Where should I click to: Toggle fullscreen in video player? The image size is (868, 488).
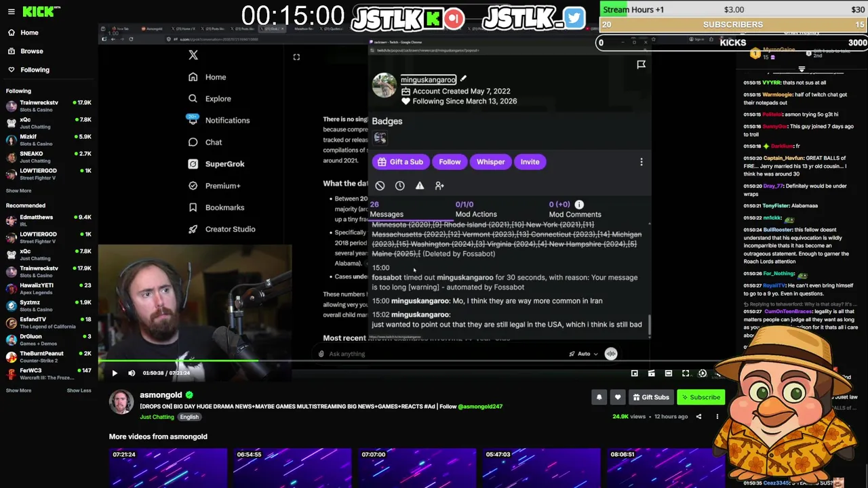[686, 373]
